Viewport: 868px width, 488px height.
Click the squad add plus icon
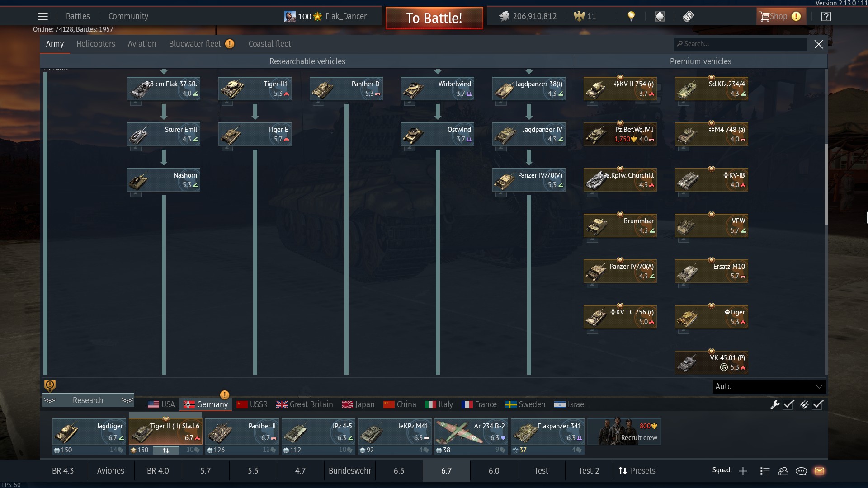click(x=743, y=471)
